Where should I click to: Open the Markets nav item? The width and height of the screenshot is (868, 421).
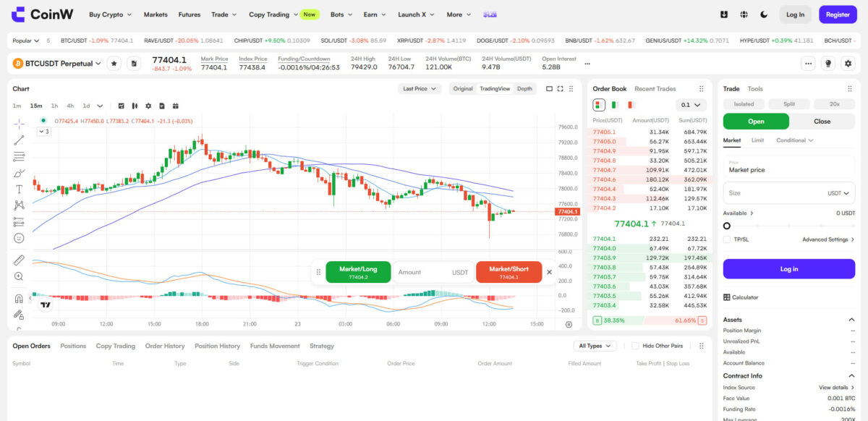156,14
